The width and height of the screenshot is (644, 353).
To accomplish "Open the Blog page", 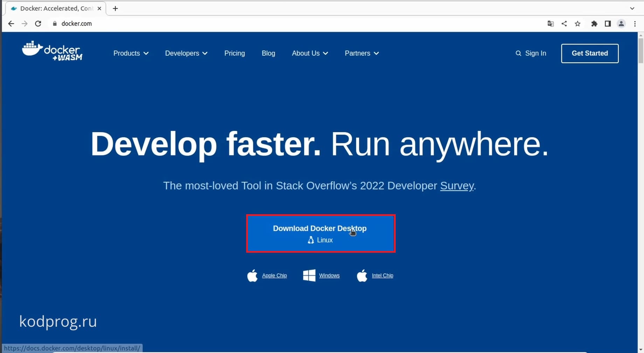I will pos(269,53).
